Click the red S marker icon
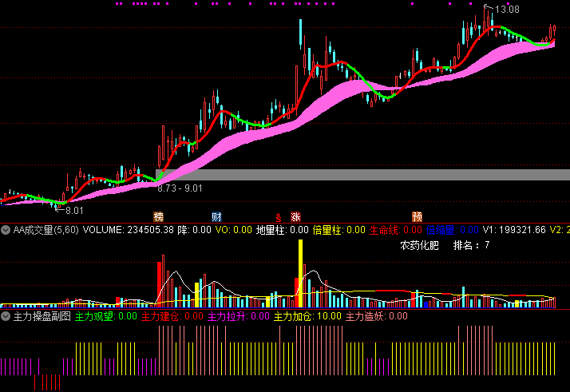 click(x=279, y=217)
